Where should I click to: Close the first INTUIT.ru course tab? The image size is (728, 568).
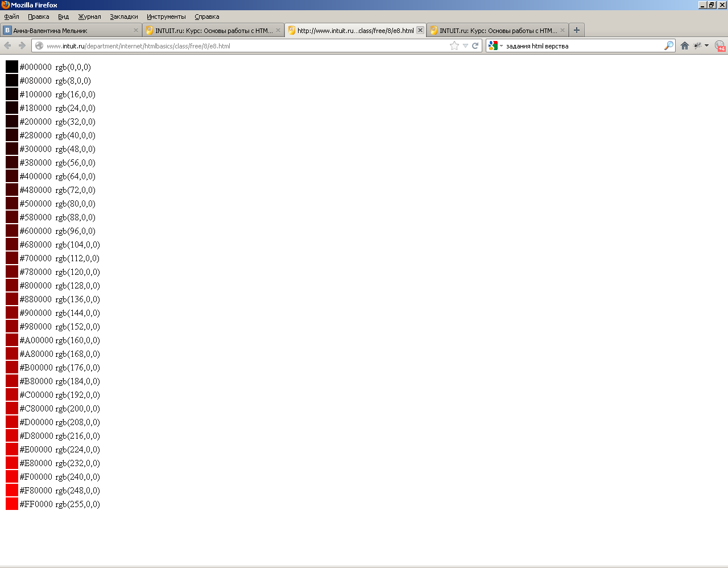tap(278, 30)
